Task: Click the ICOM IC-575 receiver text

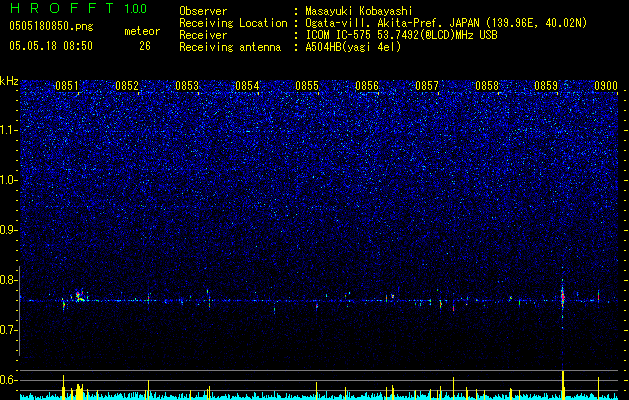Action: 402,35
